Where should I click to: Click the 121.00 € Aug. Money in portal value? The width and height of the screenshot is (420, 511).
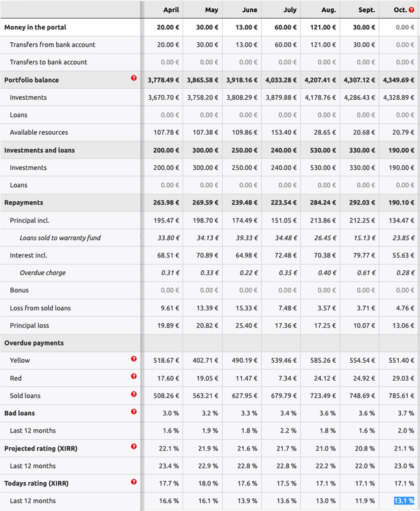(x=322, y=27)
